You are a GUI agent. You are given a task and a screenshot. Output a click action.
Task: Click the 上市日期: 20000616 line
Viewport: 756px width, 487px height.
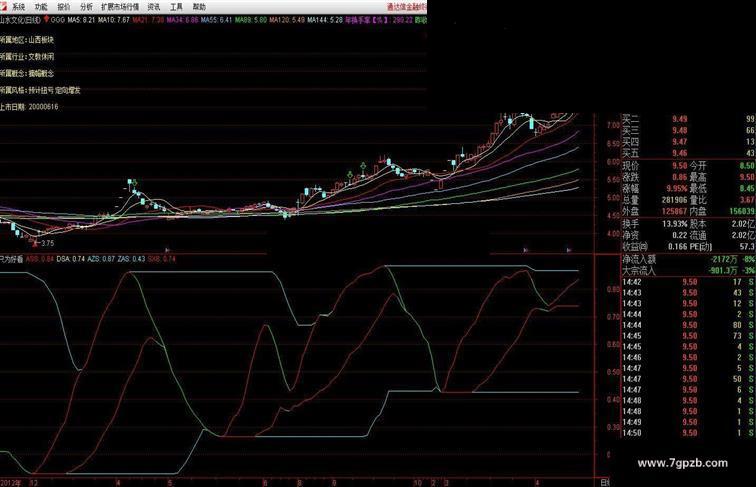coord(29,107)
